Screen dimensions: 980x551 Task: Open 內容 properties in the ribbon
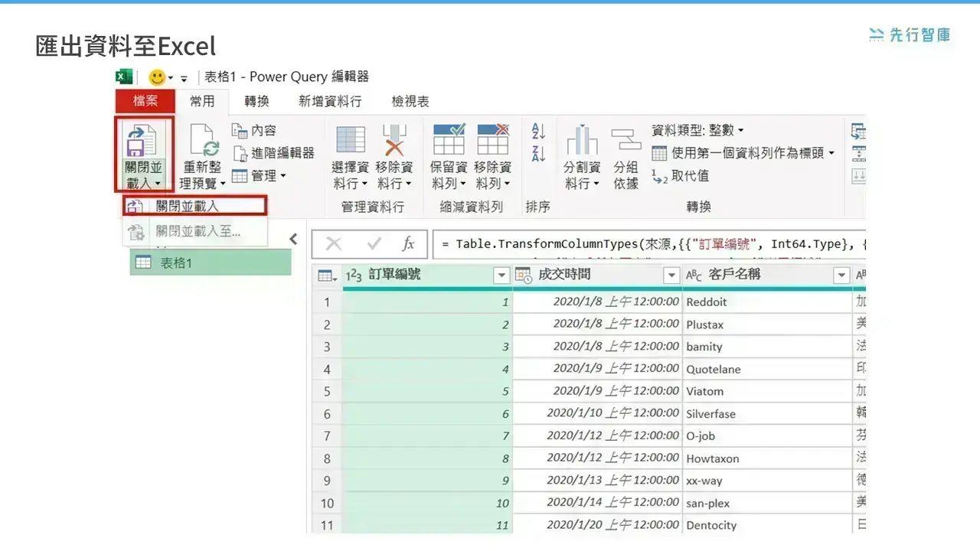(x=255, y=131)
